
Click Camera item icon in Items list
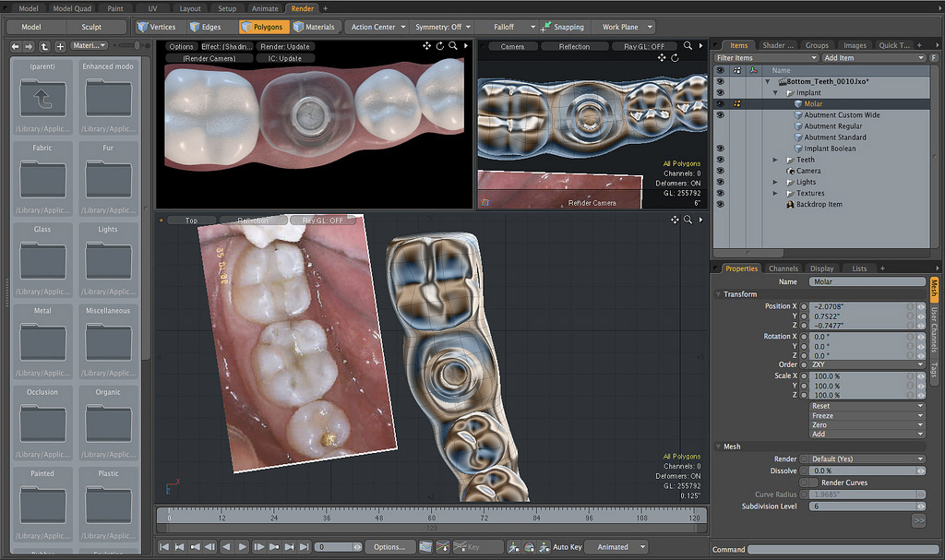pyautogui.click(x=790, y=171)
